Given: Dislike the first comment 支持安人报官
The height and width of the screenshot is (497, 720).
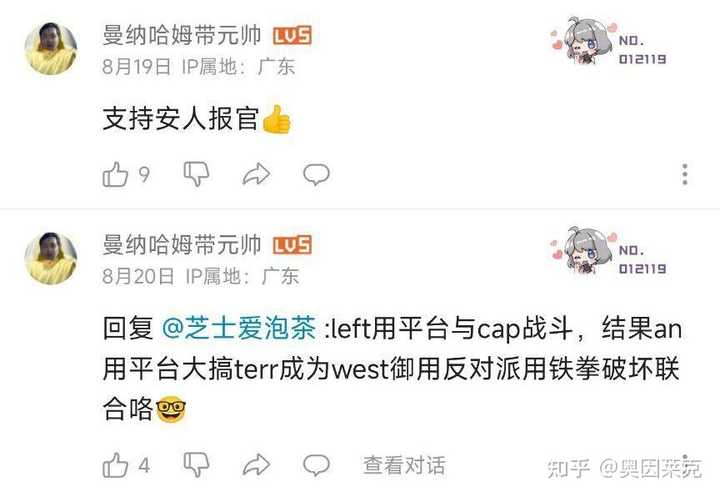Looking at the screenshot, I should tap(197, 175).
